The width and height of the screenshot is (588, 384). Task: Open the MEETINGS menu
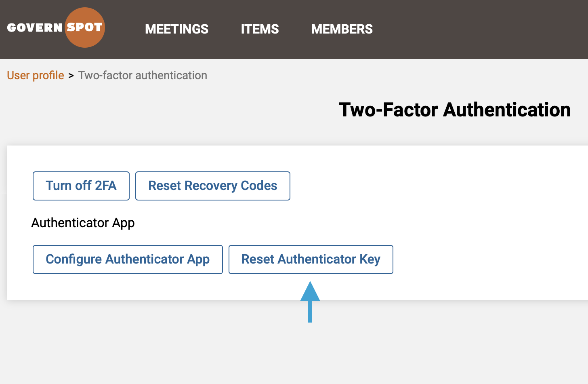tap(176, 29)
